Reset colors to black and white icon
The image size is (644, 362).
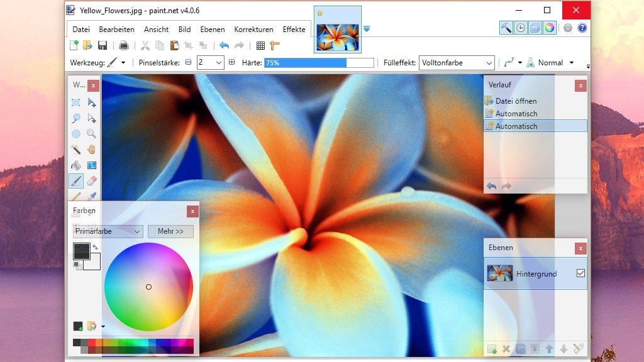[76, 266]
